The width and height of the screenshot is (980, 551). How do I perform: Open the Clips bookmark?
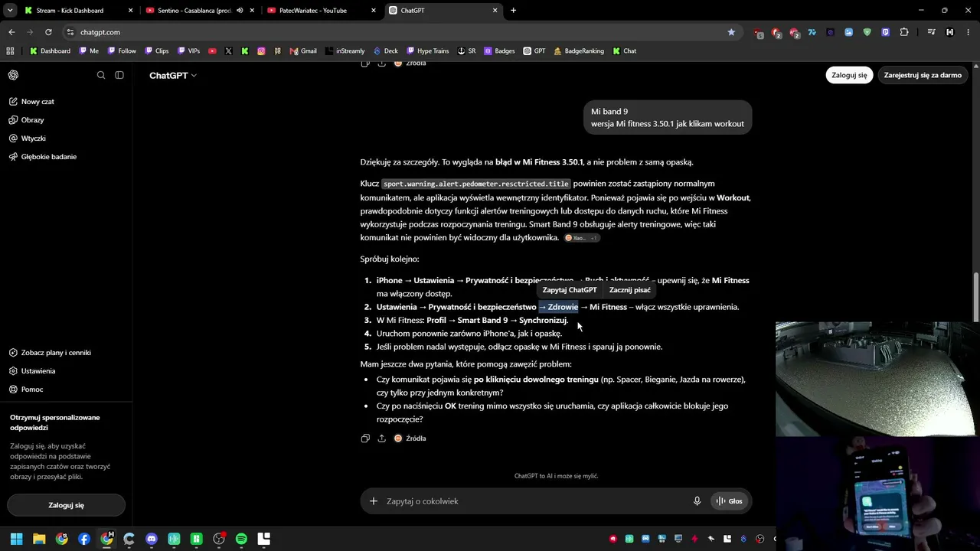click(156, 51)
